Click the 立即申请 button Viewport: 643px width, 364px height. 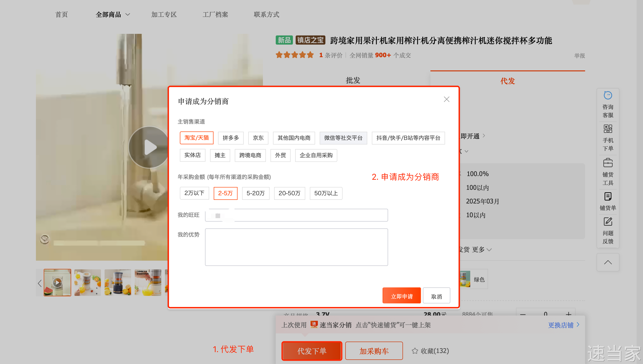point(401,296)
